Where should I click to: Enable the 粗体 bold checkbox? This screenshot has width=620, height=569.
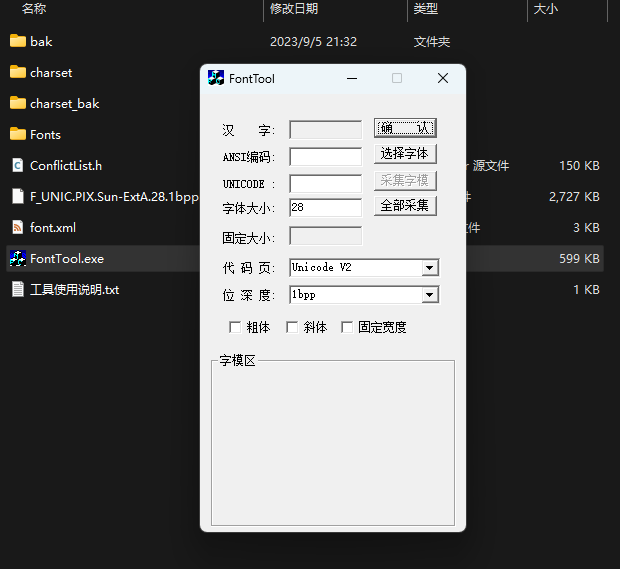[235, 327]
